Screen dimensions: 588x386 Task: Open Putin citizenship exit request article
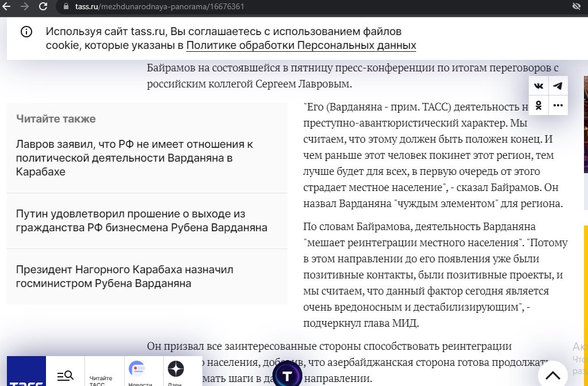pyautogui.click(x=141, y=221)
